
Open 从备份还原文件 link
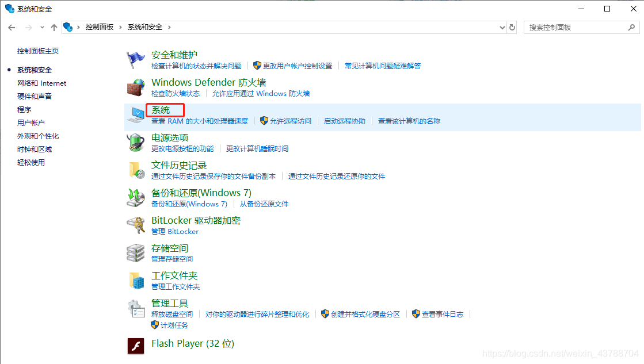[x=264, y=204]
